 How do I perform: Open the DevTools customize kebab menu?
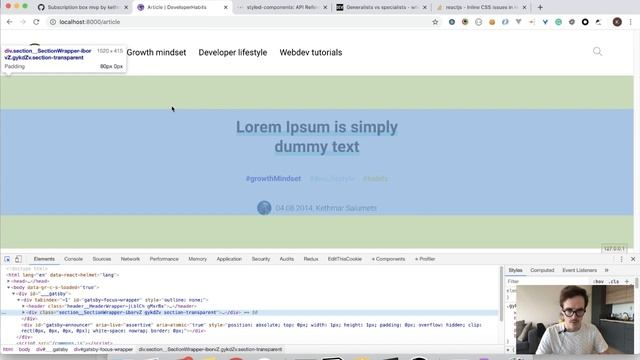(622, 259)
